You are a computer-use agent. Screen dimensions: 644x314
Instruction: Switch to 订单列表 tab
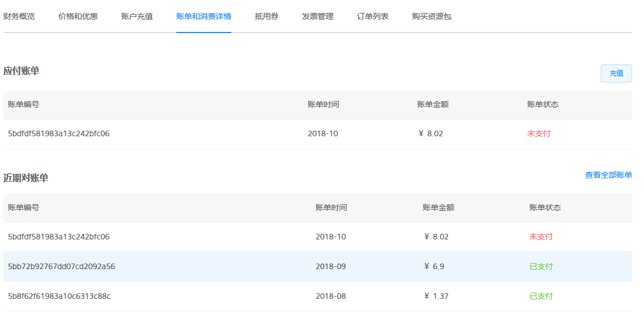pyautogui.click(x=373, y=17)
